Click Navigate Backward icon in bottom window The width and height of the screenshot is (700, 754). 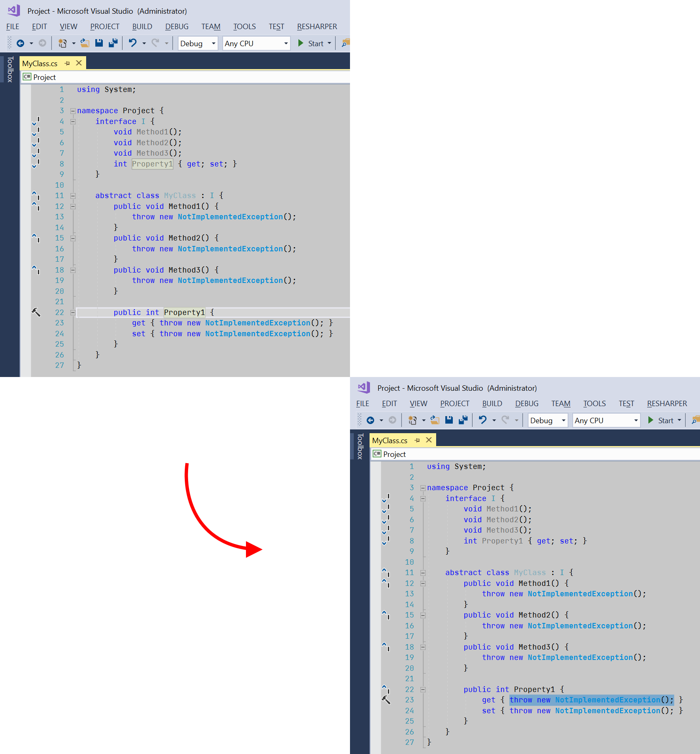click(370, 420)
